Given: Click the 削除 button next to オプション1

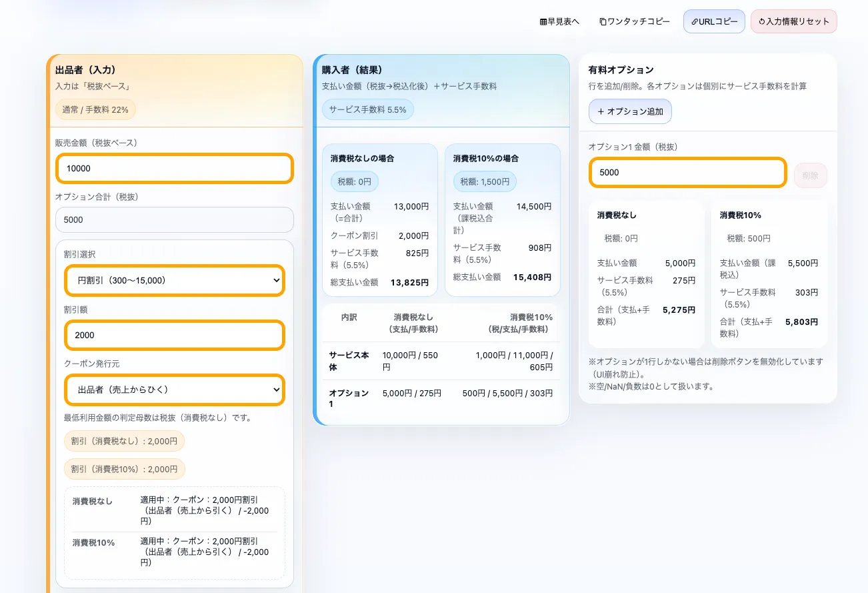Looking at the screenshot, I should [810, 175].
